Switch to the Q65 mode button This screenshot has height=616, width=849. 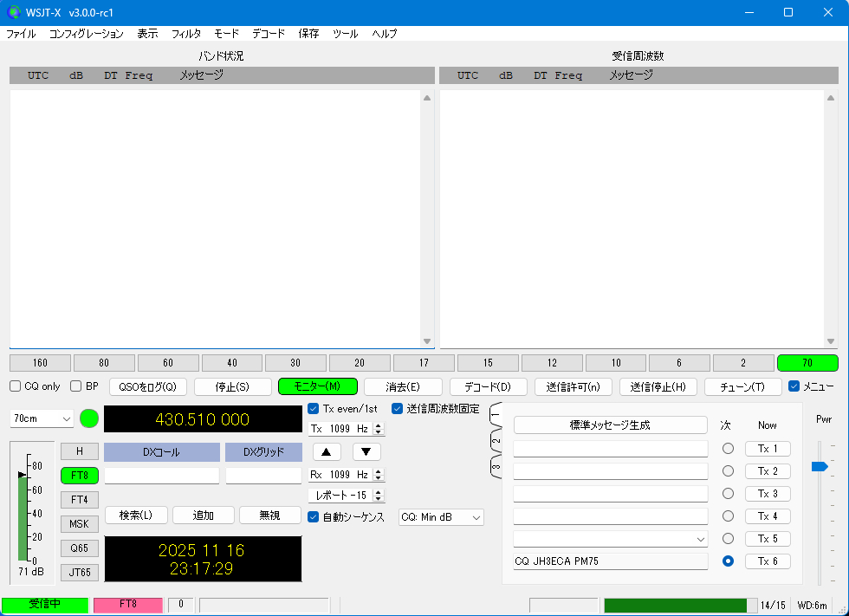[79, 548]
